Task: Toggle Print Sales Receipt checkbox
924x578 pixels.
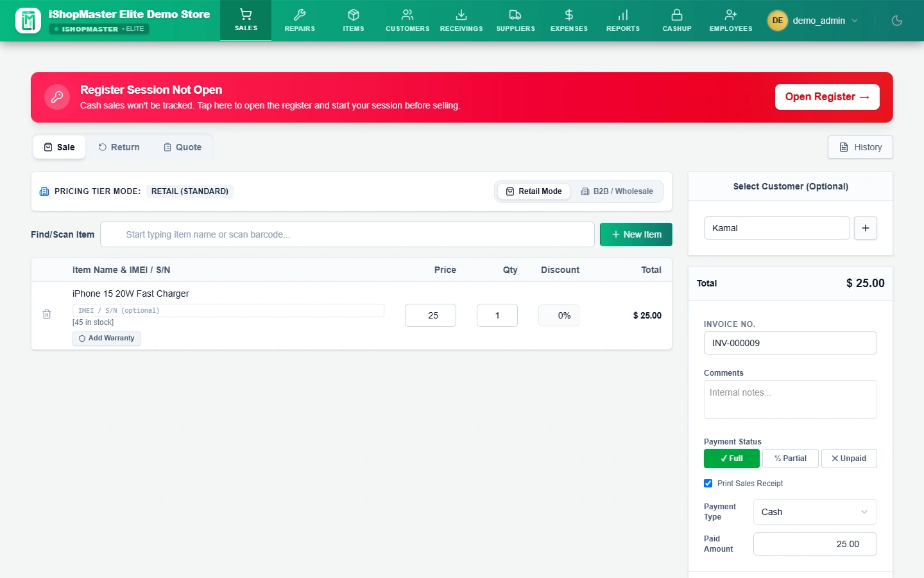Action: 708,484
